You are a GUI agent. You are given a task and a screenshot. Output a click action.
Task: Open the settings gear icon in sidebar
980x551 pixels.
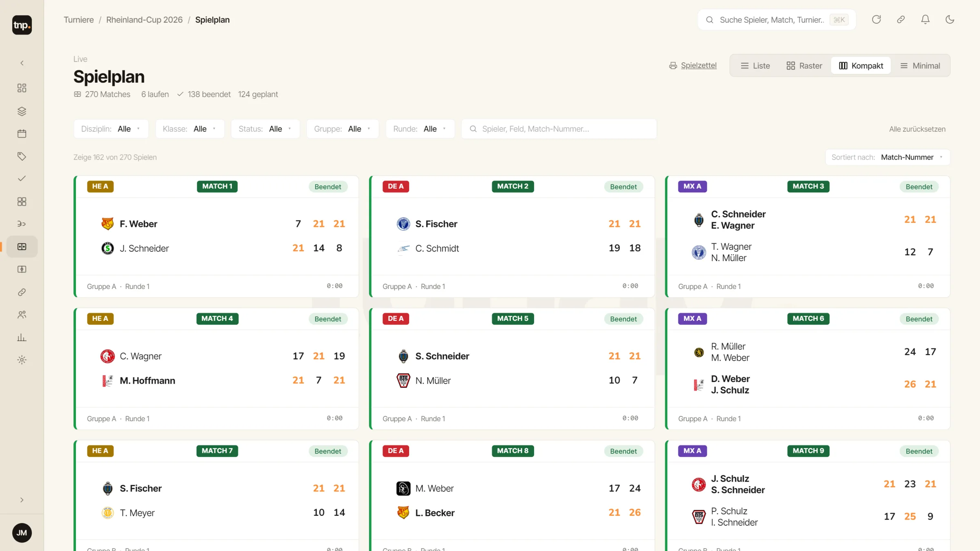click(x=22, y=360)
